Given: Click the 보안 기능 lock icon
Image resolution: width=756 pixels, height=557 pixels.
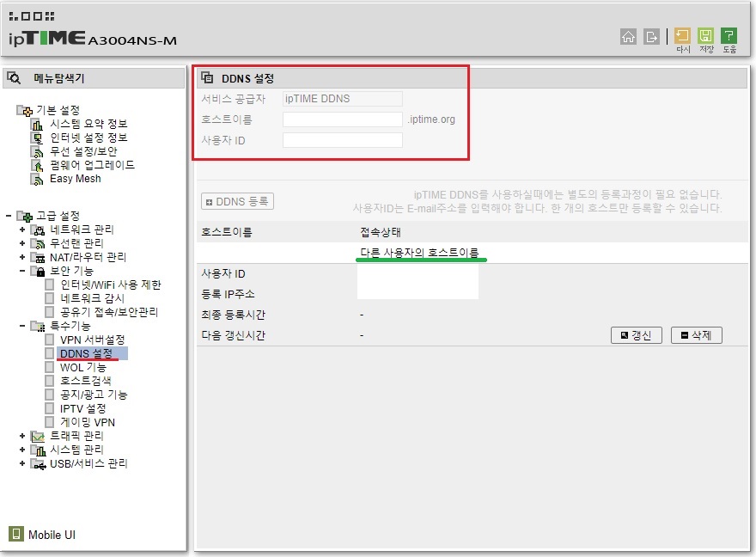Looking at the screenshot, I should [x=38, y=271].
